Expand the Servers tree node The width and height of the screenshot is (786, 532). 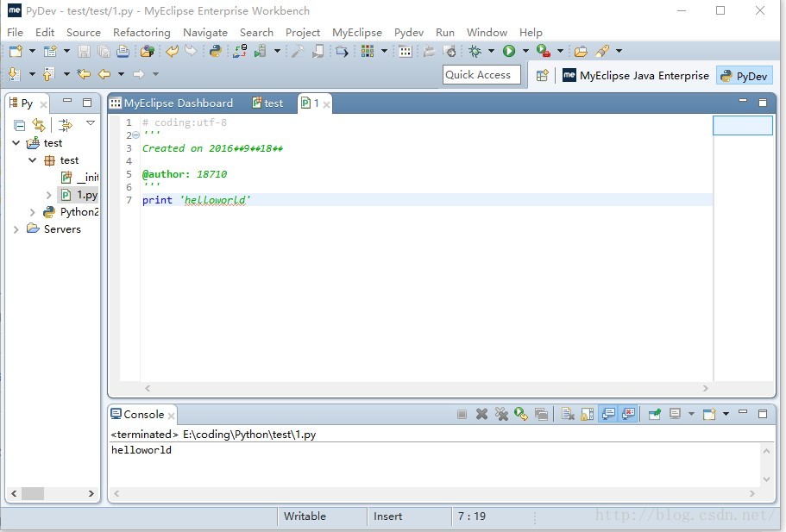tap(16, 229)
